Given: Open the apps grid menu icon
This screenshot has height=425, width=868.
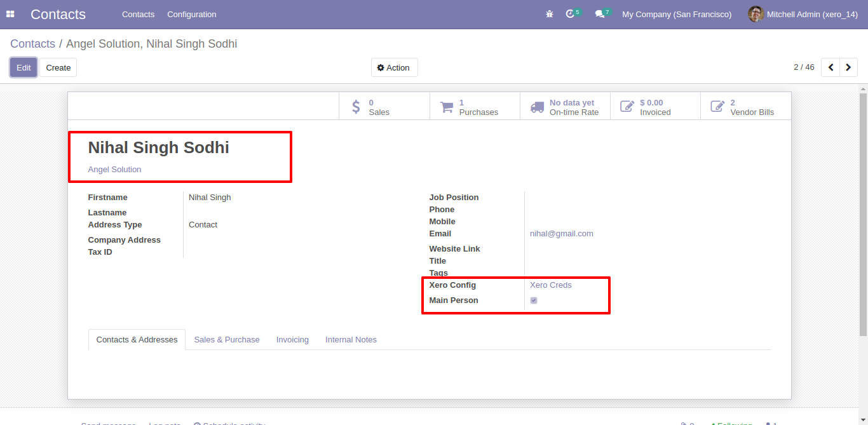Looking at the screenshot, I should click(10, 14).
